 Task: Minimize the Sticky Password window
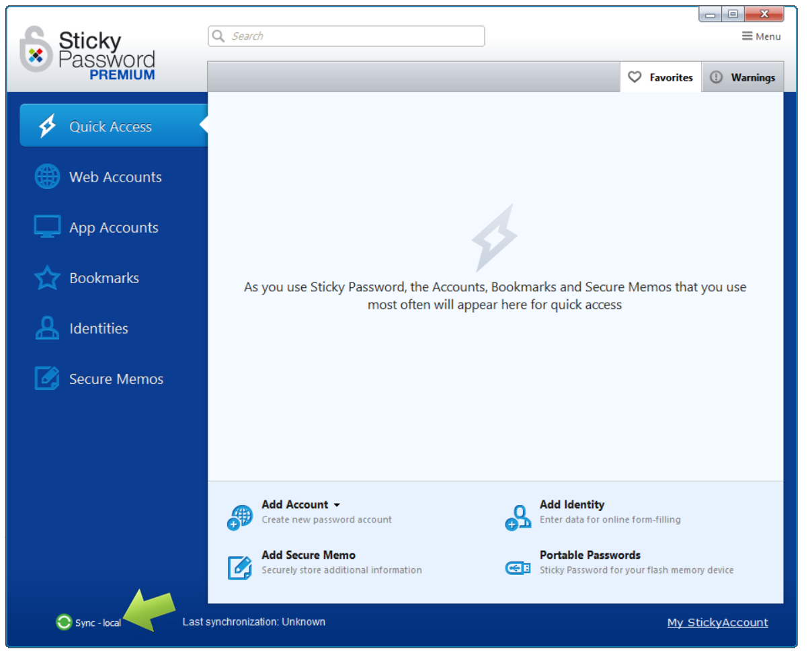pos(711,14)
